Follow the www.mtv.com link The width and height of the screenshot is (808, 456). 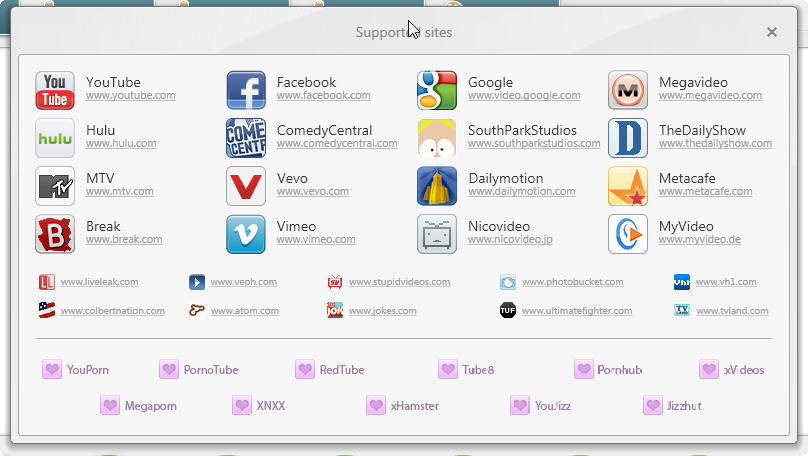pos(120,192)
